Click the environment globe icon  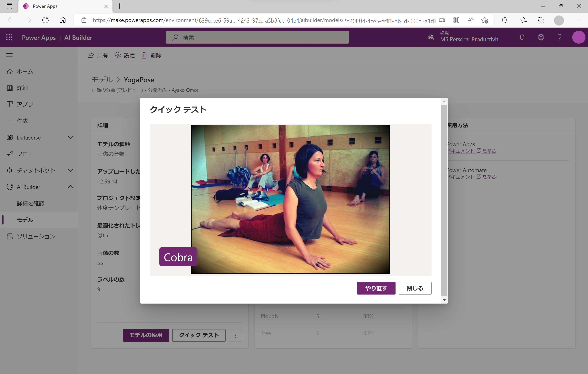[x=431, y=37]
